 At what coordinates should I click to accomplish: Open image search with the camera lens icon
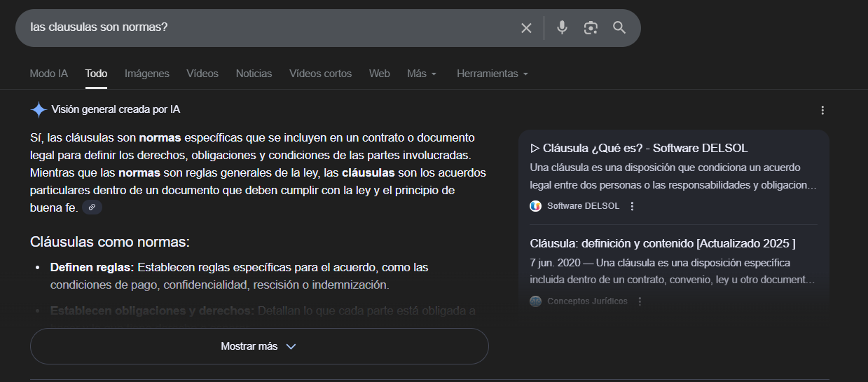point(591,27)
